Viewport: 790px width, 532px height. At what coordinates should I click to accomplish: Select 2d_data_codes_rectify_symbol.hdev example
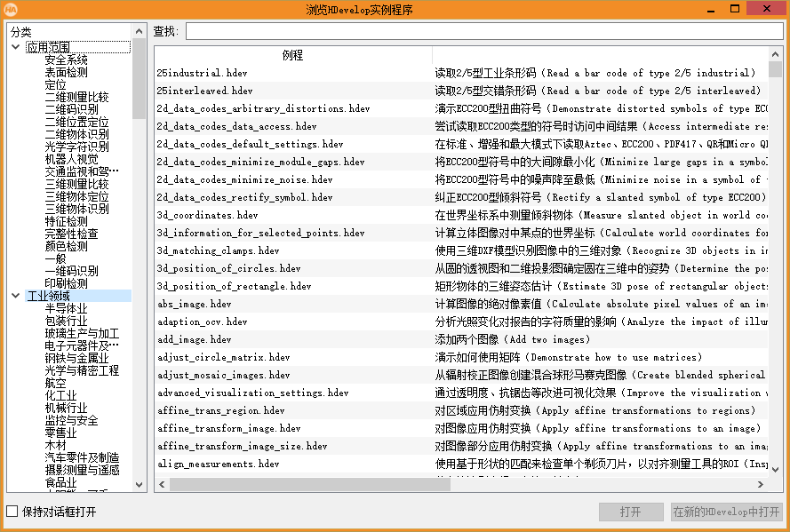click(244, 197)
